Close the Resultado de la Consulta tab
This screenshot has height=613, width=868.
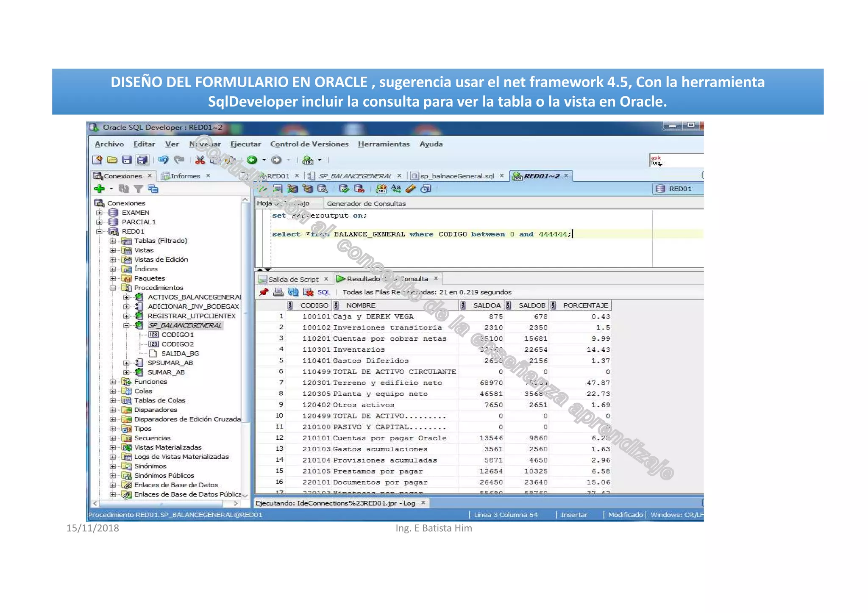coord(436,278)
